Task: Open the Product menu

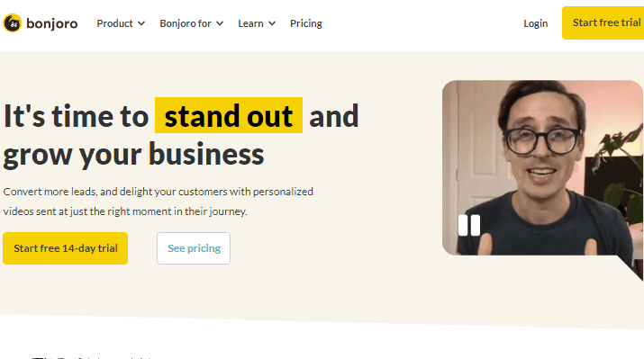Action: [114, 23]
